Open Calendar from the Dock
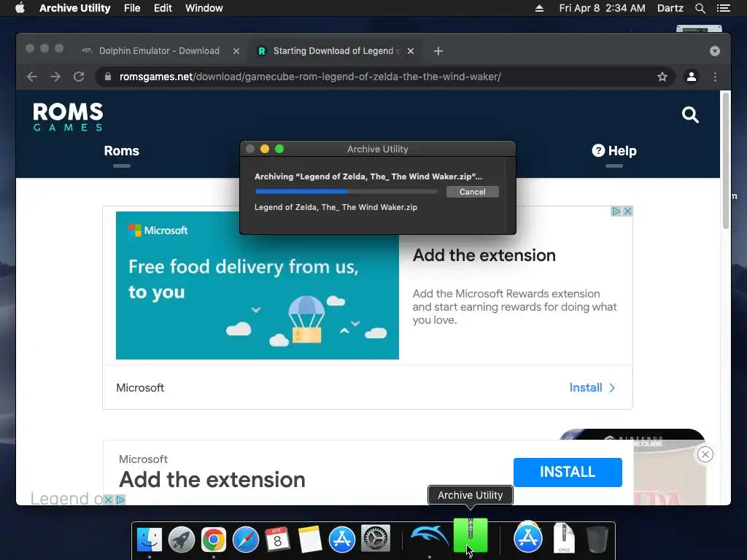 (x=277, y=540)
